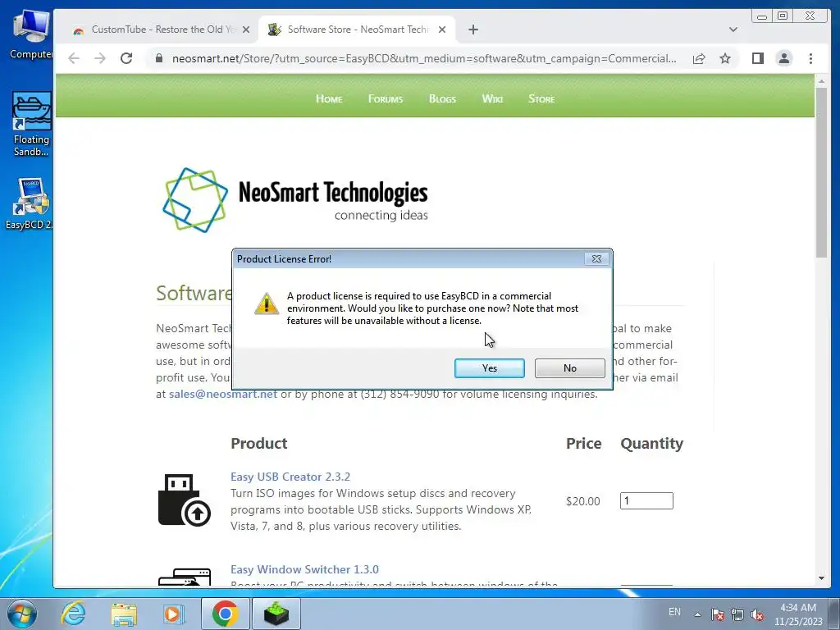Click the EN language indicator
This screenshot has height=630, width=840.
[x=674, y=612]
